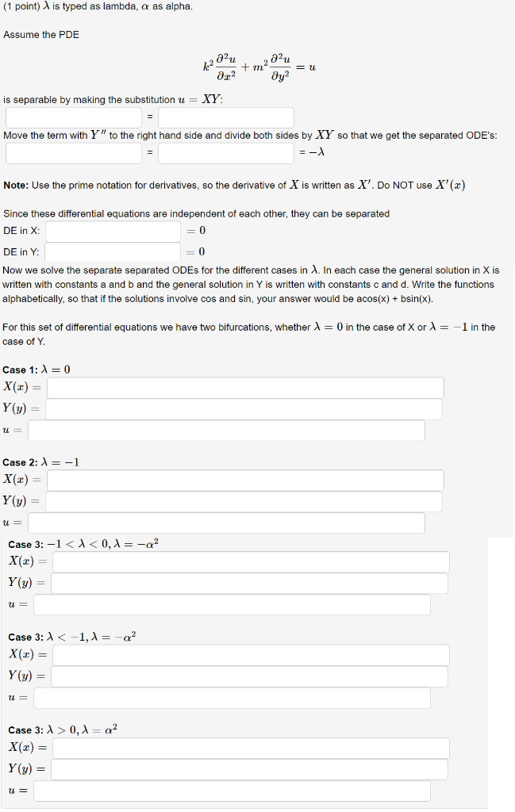
Task: Click the right substitution input field
Action: 226,117
